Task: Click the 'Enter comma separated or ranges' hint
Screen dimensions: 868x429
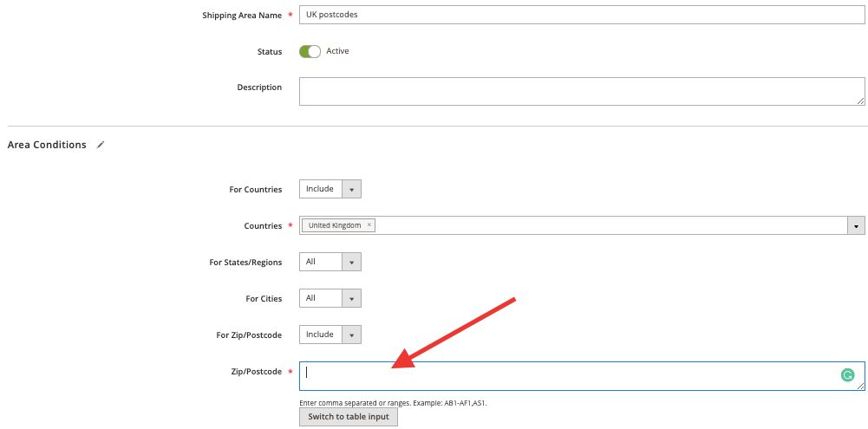Action: point(393,403)
